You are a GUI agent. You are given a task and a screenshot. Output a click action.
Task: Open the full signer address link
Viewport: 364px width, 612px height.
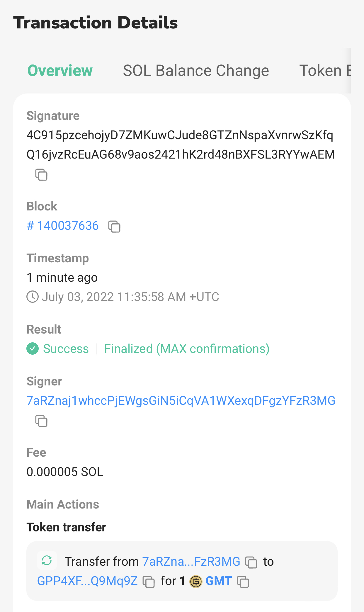tap(181, 401)
